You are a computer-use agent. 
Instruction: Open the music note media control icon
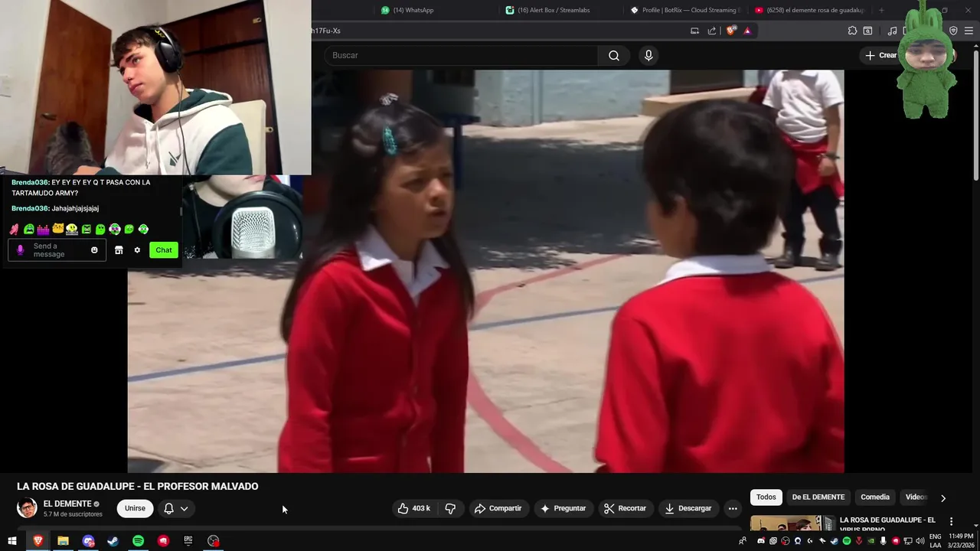pyautogui.click(x=892, y=31)
